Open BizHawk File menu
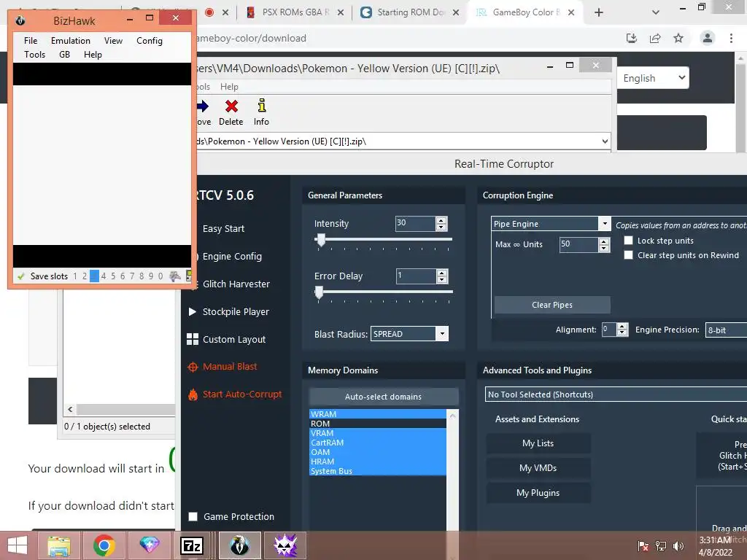 click(31, 41)
